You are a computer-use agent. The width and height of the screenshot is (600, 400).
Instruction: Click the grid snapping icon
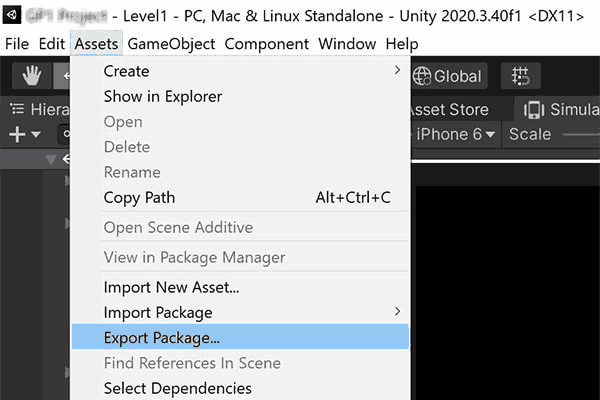coord(520,76)
